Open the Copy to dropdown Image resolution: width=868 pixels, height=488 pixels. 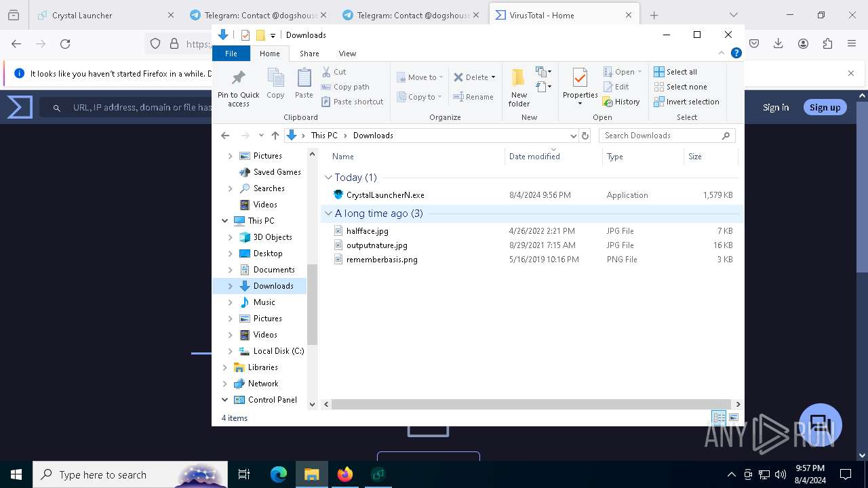(x=420, y=97)
